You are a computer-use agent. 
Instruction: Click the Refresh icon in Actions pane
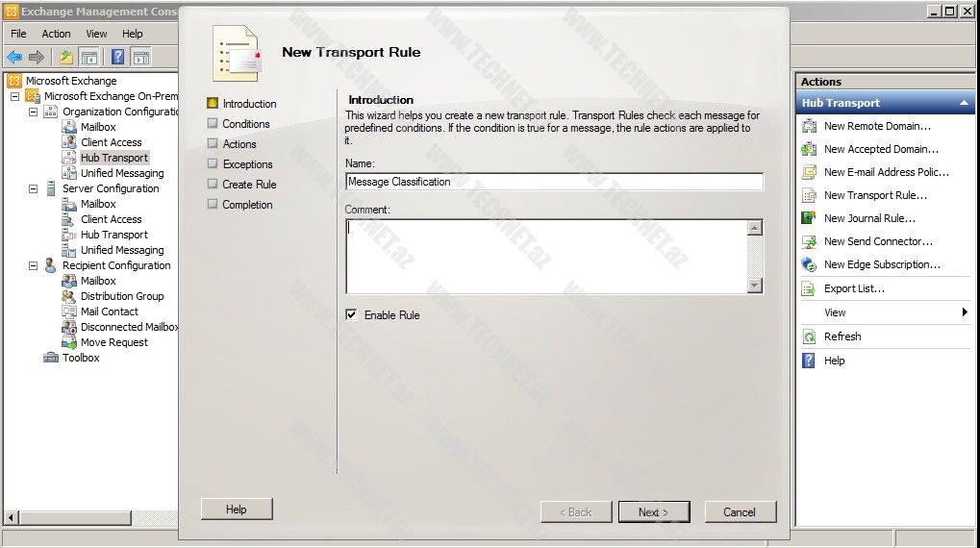[808, 336]
